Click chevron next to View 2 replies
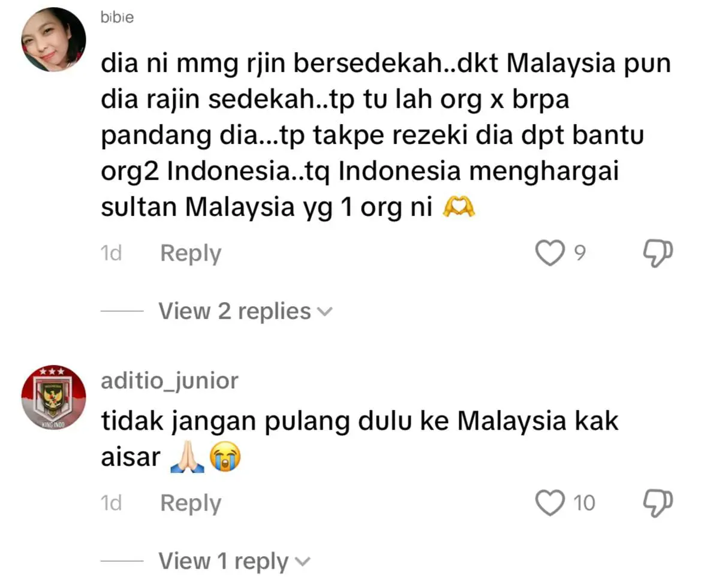The width and height of the screenshot is (701, 588). click(x=324, y=312)
